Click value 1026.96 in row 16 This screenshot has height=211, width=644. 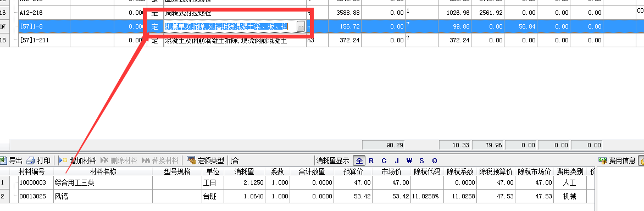point(458,13)
